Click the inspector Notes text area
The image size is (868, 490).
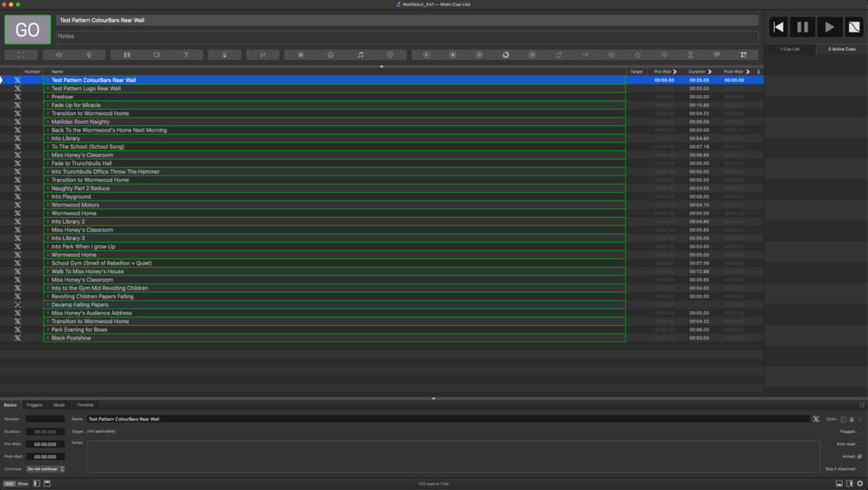[453, 456]
